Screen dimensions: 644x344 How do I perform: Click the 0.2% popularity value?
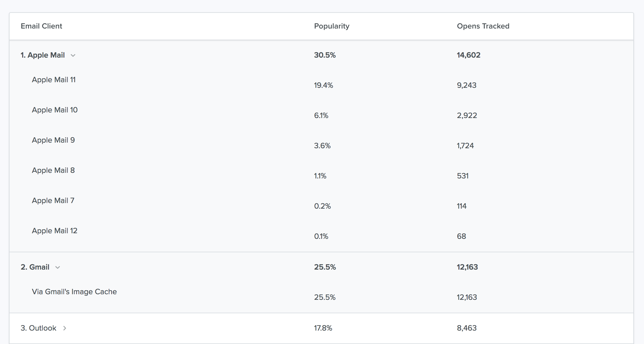[x=322, y=206]
